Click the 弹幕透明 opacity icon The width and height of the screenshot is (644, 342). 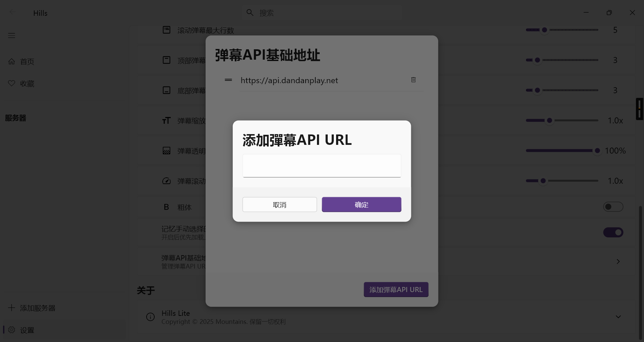coord(167,151)
